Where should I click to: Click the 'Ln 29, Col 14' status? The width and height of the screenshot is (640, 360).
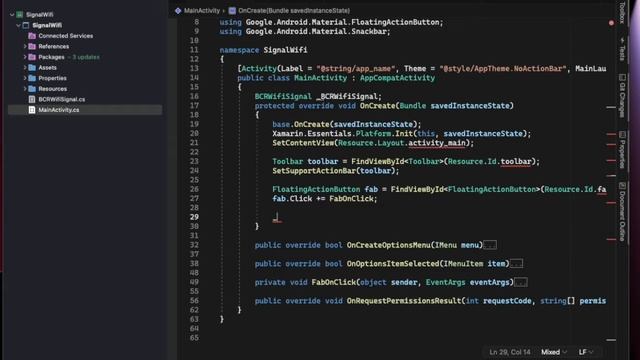510,352
